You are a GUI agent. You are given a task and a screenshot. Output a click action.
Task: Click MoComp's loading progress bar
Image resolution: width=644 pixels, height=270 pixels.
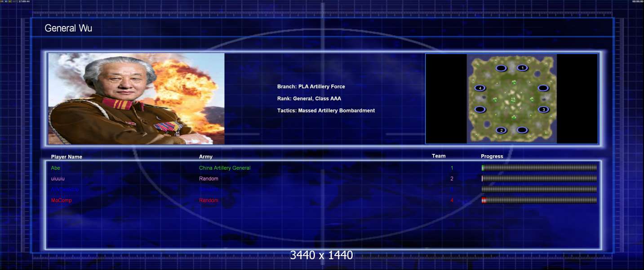[x=539, y=200]
